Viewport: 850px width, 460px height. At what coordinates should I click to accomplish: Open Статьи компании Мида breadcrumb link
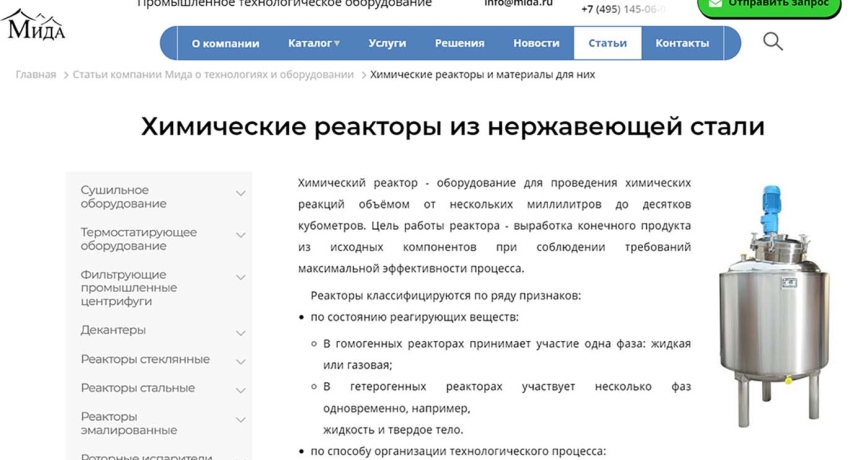point(213,75)
